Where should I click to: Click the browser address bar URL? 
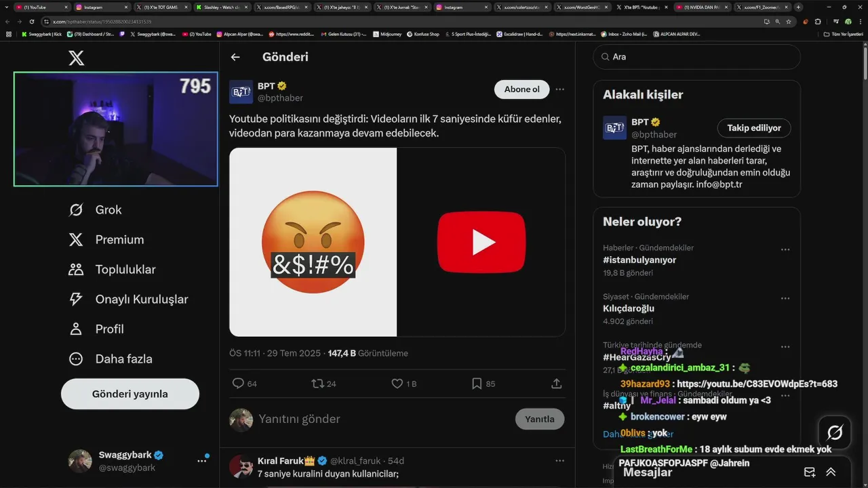tap(102, 22)
